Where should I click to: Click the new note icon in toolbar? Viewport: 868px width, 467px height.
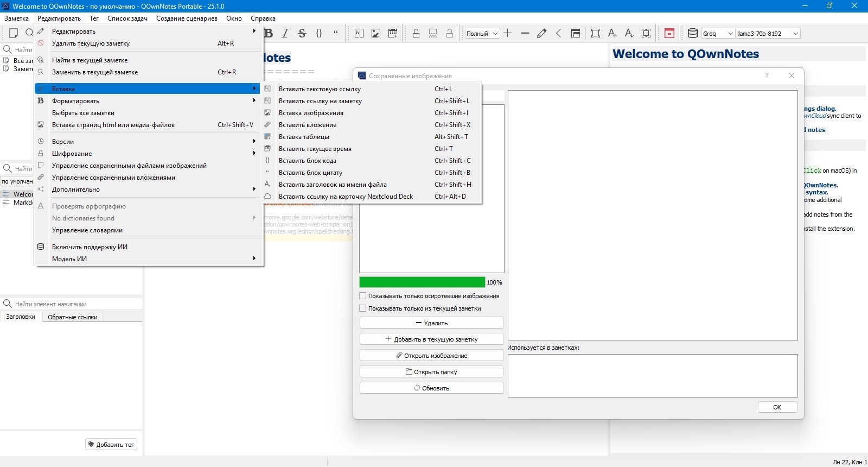click(14, 33)
